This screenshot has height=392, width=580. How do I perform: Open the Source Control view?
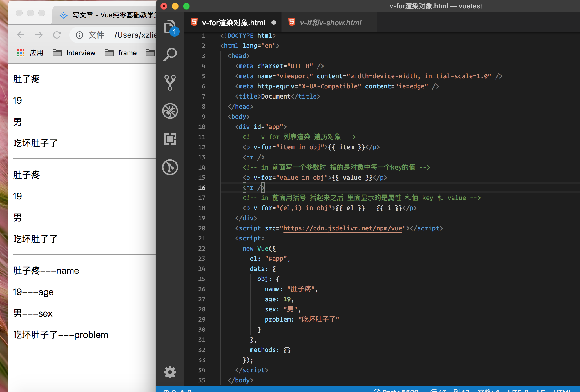pyautogui.click(x=170, y=83)
